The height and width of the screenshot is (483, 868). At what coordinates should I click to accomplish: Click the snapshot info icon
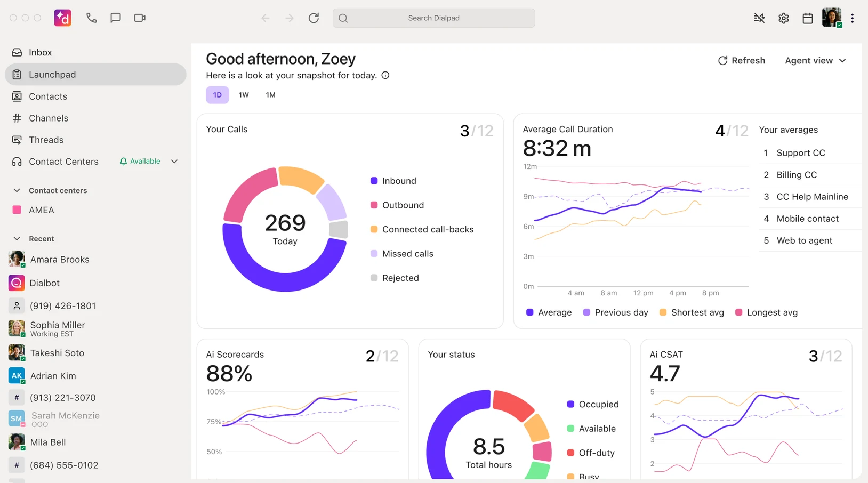[385, 75]
